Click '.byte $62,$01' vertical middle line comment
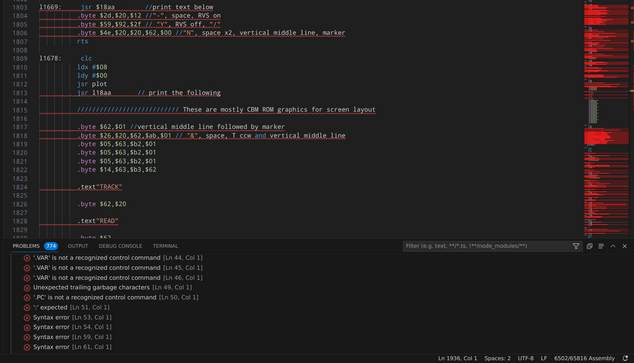 pyautogui.click(x=181, y=127)
